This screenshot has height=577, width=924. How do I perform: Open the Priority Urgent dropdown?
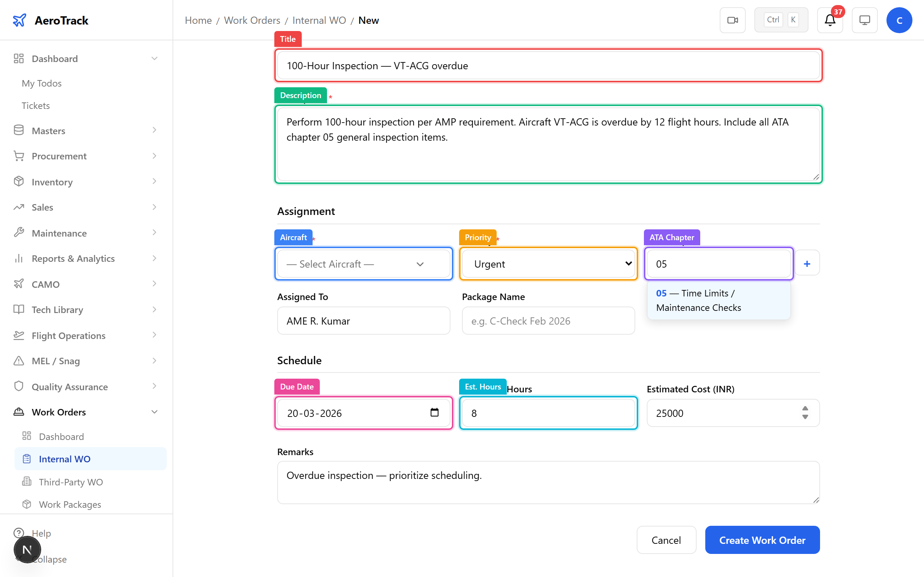tap(548, 264)
